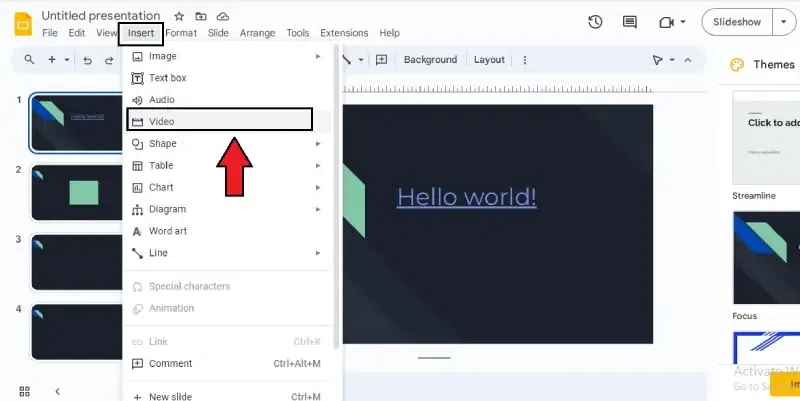Open the new slide layout dropdown arrow
Viewport: 800px width, 401px height.
(x=67, y=60)
